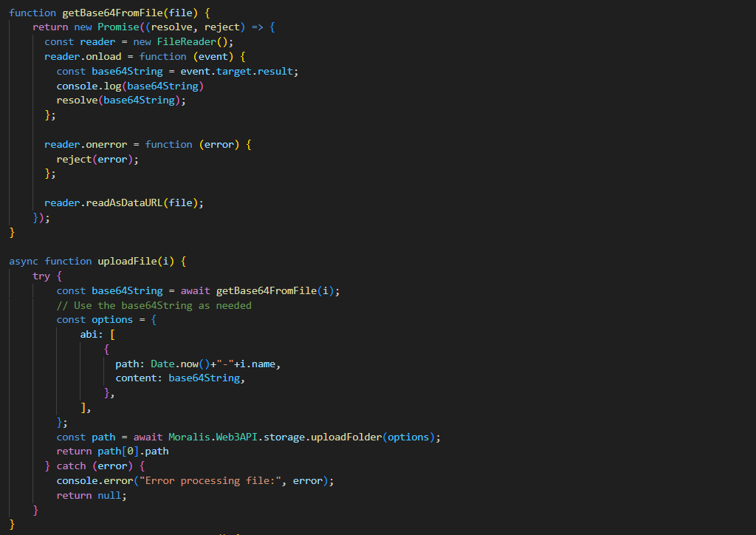Click the 'abi' property key

(89, 334)
